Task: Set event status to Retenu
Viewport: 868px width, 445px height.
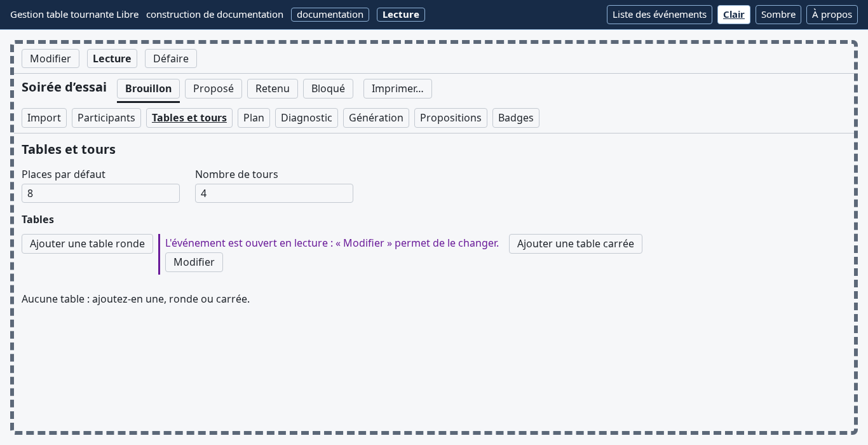Action: click(x=272, y=88)
